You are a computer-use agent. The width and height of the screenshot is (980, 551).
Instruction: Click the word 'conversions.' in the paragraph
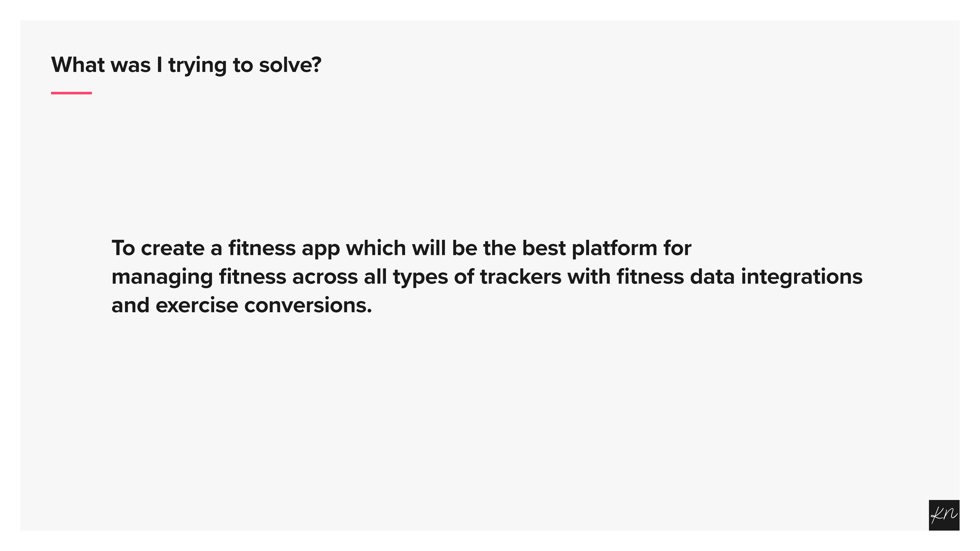click(x=308, y=305)
